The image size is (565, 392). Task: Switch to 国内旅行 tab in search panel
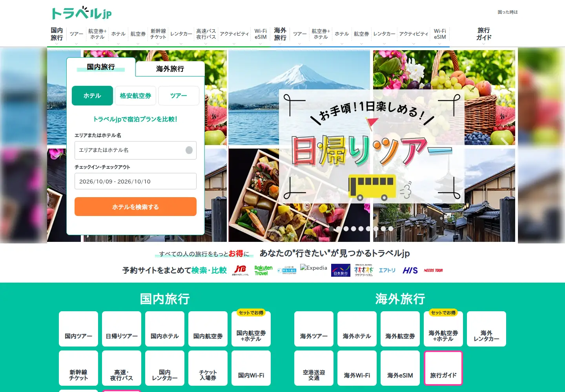(101, 67)
